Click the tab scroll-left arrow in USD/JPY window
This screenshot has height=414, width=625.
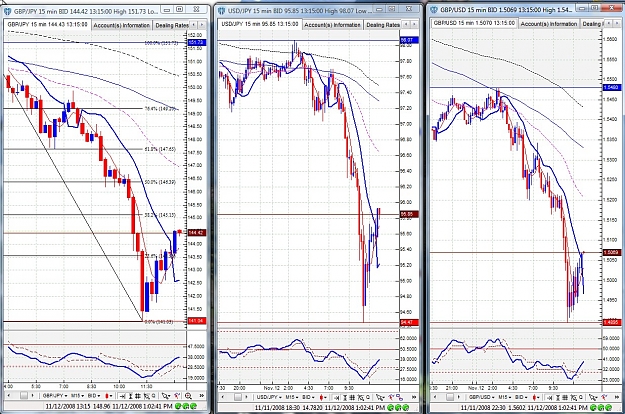[406, 24]
